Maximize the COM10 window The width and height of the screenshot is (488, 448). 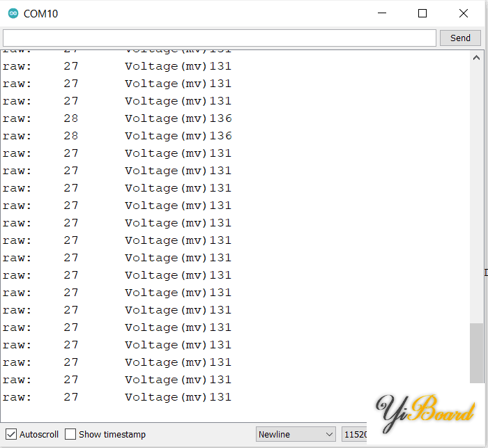[x=422, y=13]
